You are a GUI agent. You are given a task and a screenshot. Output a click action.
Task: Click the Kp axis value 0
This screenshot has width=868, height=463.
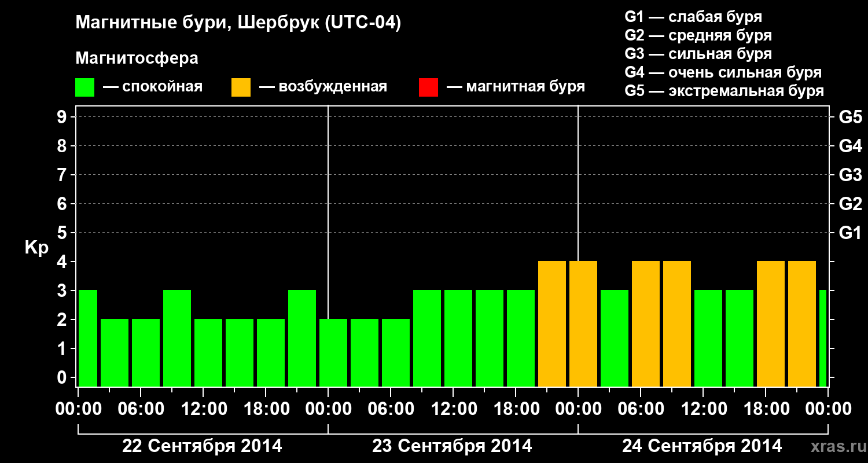[63, 377]
